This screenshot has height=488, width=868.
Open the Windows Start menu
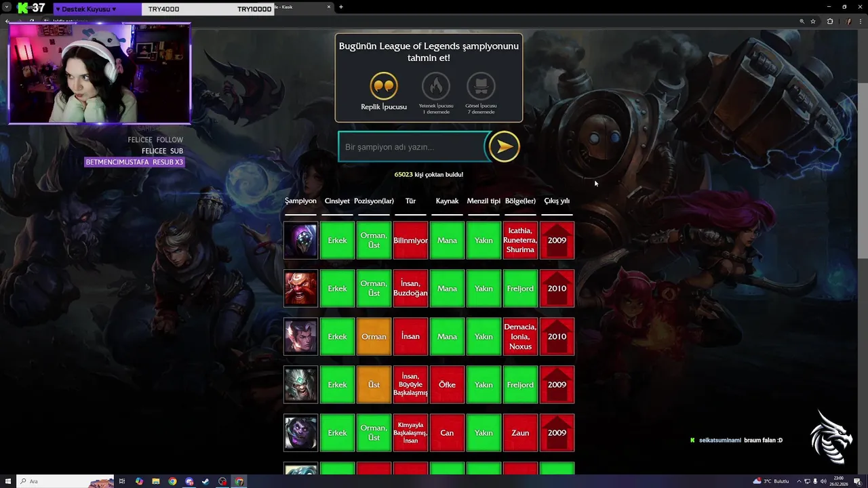pyautogui.click(x=7, y=481)
